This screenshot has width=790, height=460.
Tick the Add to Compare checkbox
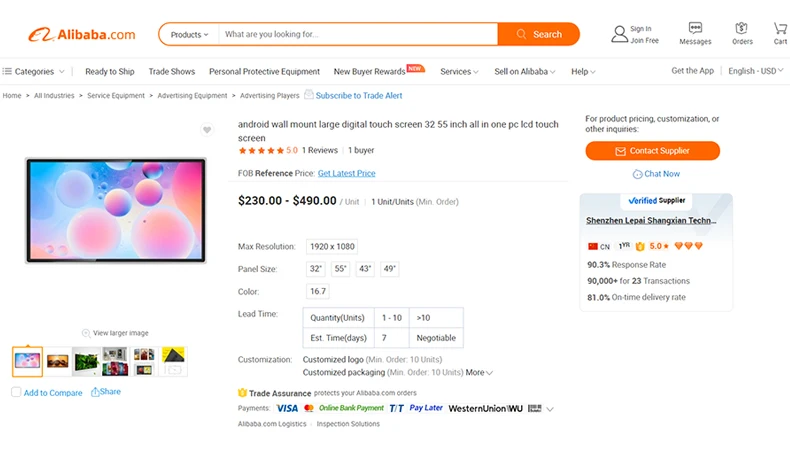coord(16,392)
